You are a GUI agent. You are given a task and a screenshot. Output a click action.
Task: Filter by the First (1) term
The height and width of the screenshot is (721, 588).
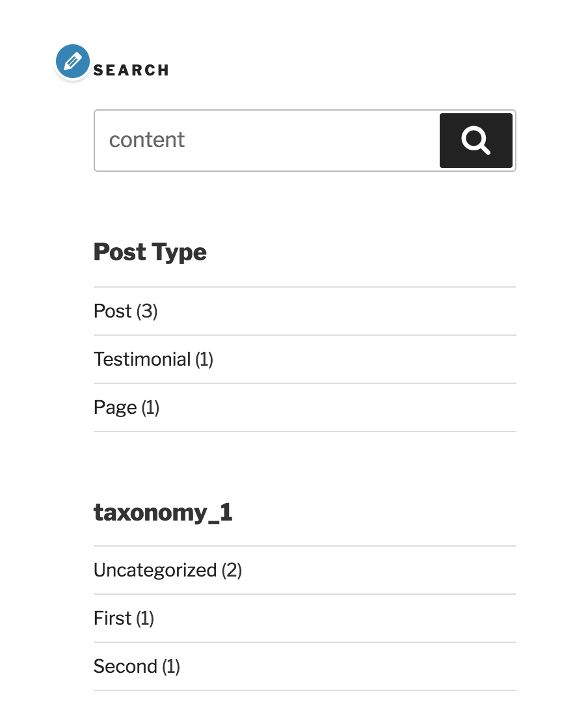click(124, 618)
